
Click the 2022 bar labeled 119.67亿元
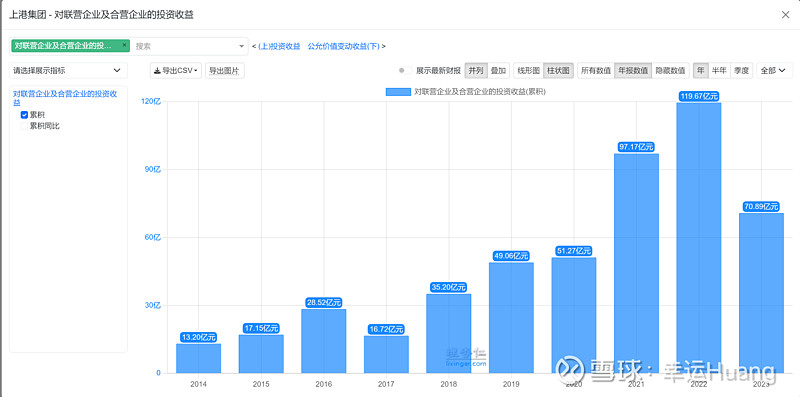pyautogui.click(x=698, y=238)
